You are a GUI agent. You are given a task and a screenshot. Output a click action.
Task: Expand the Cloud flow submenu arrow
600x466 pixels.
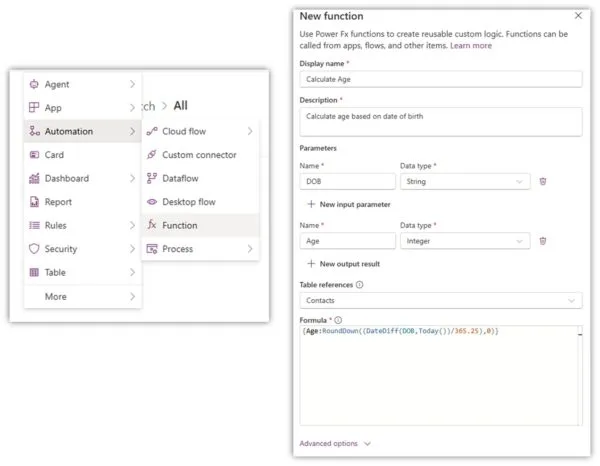click(250, 131)
